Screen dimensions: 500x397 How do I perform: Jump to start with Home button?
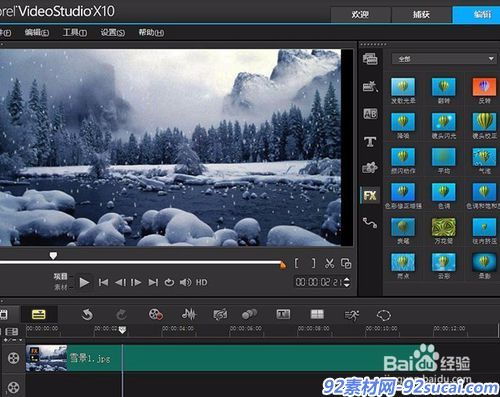point(103,282)
